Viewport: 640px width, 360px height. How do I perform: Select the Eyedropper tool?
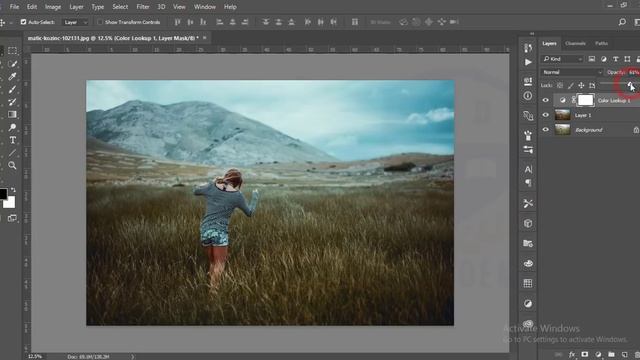(x=12, y=76)
